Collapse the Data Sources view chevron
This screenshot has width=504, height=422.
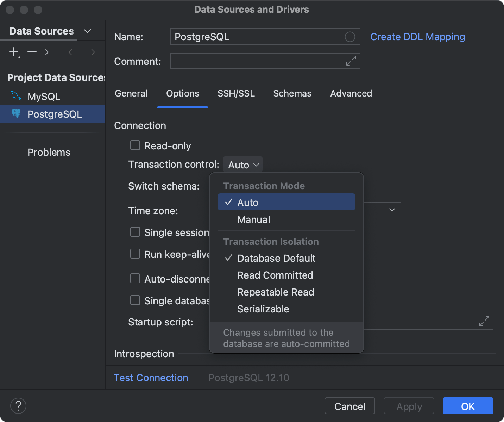coord(87,31)
